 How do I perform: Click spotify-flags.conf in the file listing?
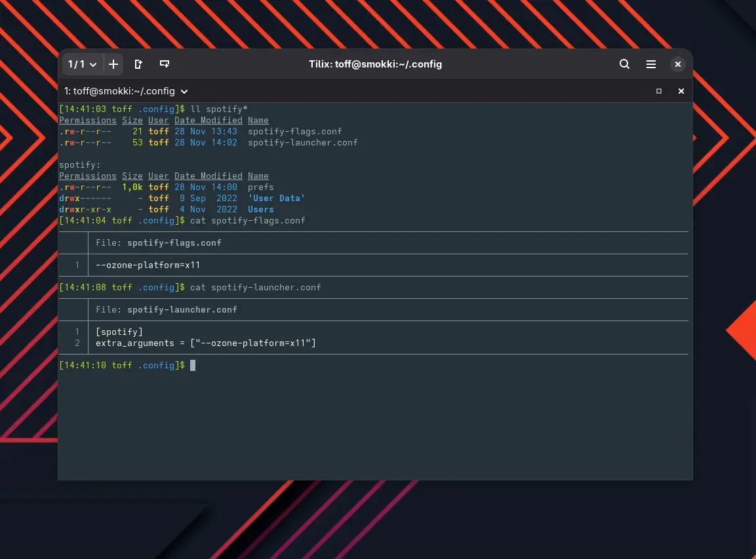[x=294, y=131]
